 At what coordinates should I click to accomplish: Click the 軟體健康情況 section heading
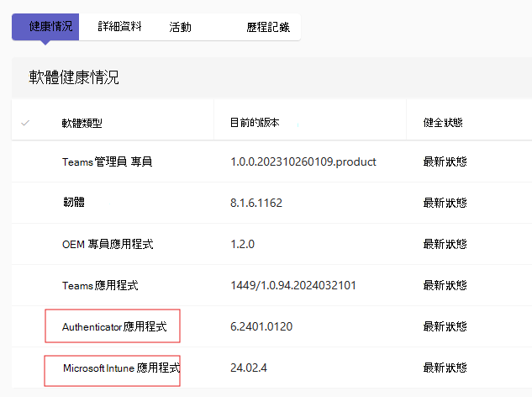[74, 77]
